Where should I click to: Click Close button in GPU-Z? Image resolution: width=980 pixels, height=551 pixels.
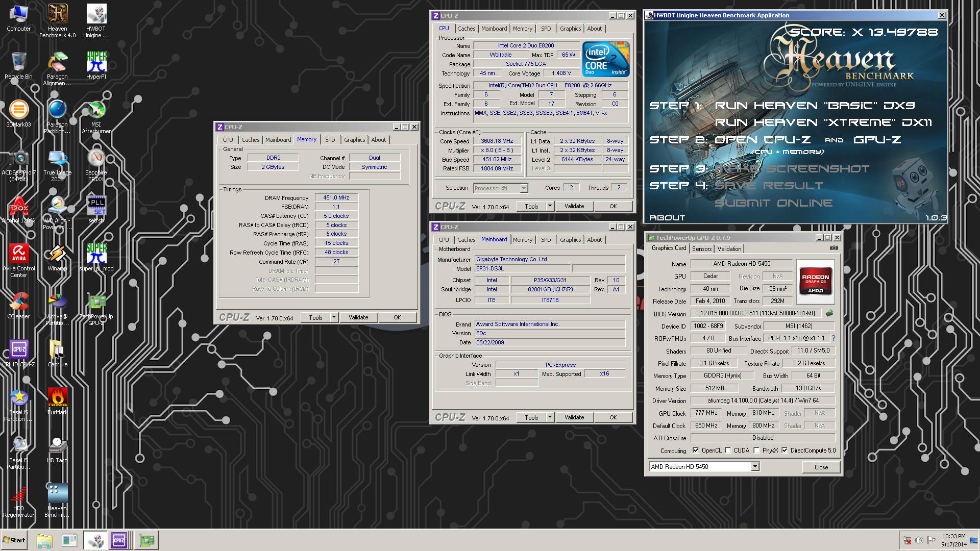point(821,467)
